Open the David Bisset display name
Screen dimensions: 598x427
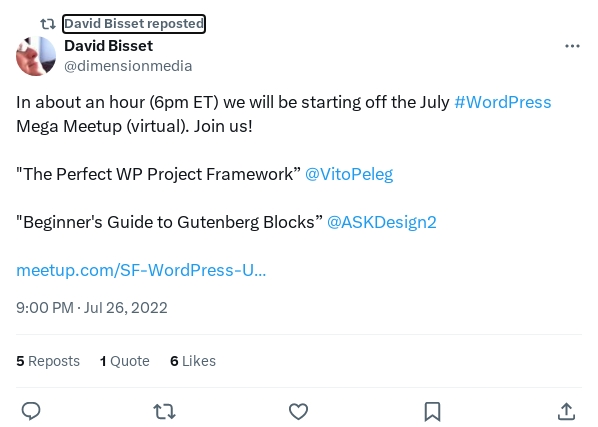pos(108,46)
